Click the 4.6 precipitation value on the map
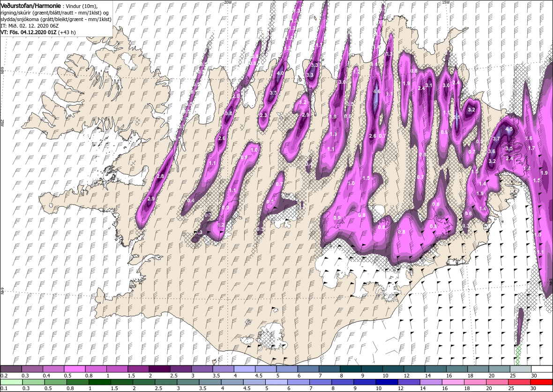Image resolution: width=553 pixels, height=392 pixels. tap(377, 92)
